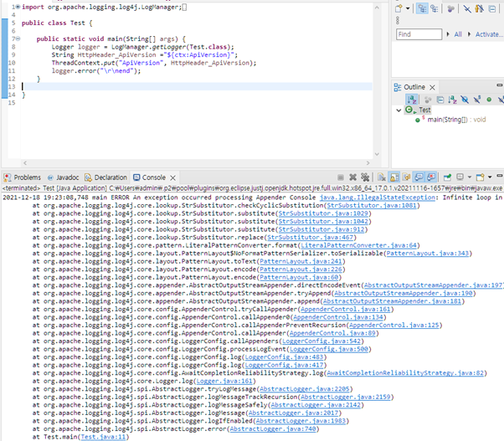
Task: Close the Console view
Action: (x=172, y=177)
